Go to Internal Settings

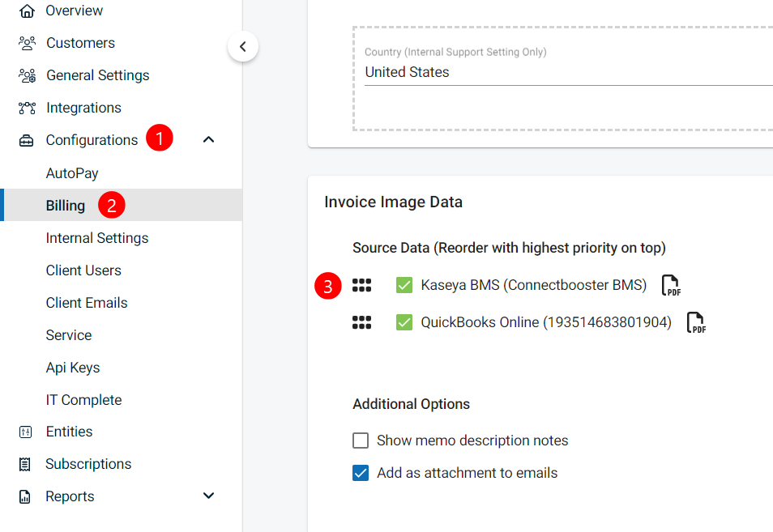97,238
